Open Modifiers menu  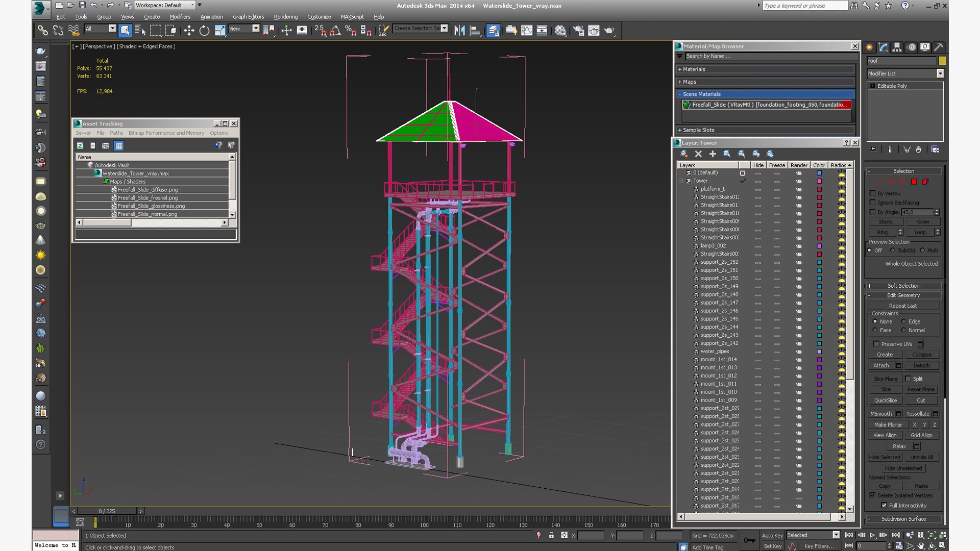tap(180, 17)
